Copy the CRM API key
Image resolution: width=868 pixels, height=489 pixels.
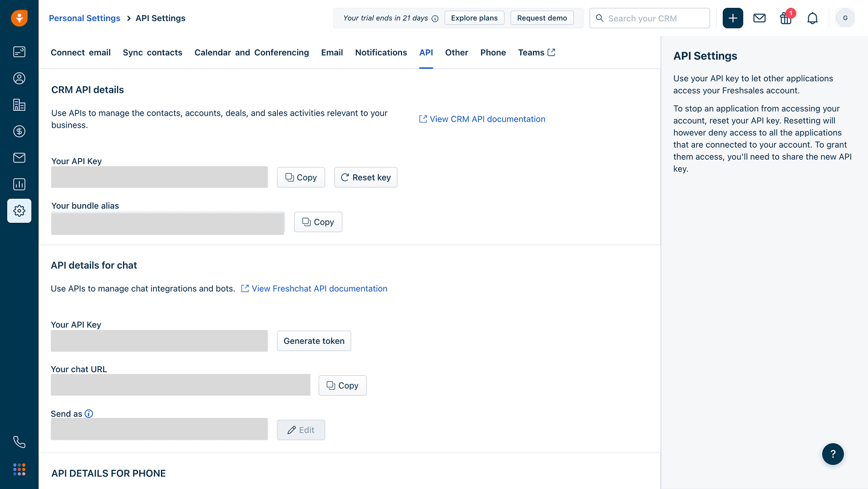(x=301, y=177)
